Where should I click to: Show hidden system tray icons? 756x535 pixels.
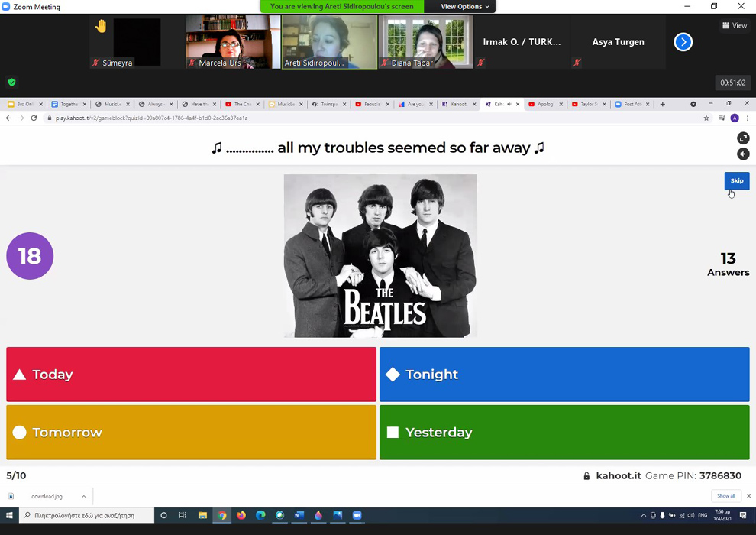tap(643, 515)
